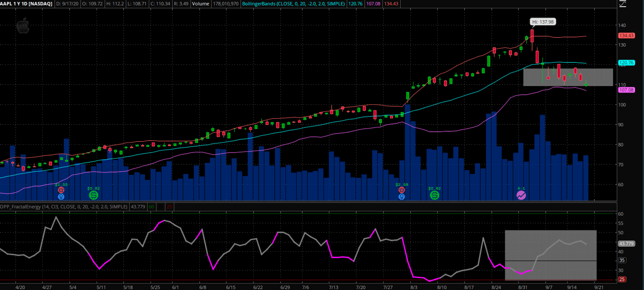Click the 9/7 date on the time axis
Screen dimensions: 644x290
point(549,287)
